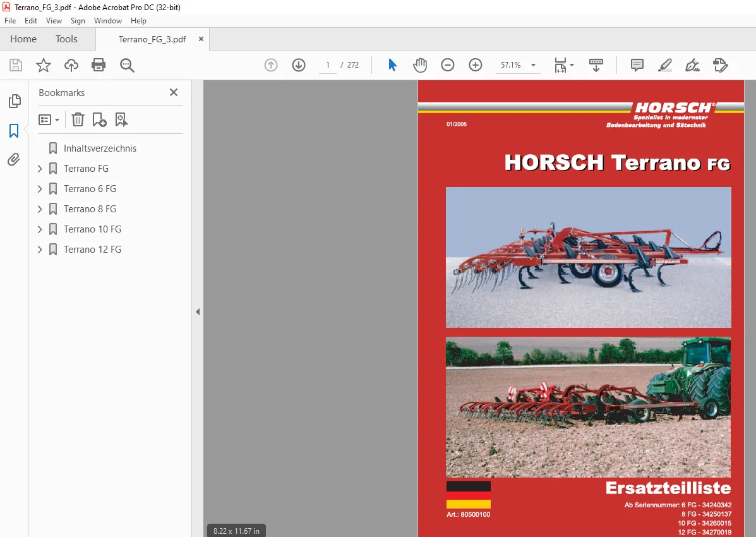
Task: Expand the Terrano 8 FG bookmark
Action: [x=40, y=209]
